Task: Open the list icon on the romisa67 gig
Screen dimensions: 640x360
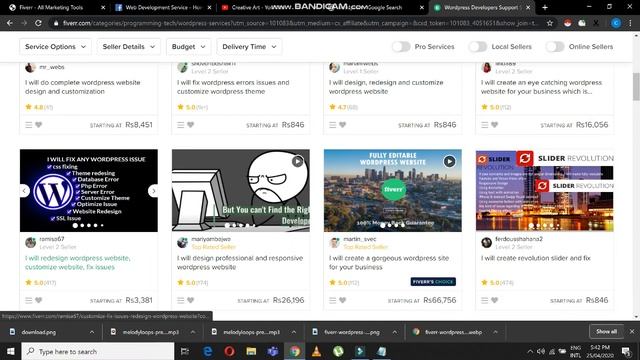Action: 29,300
